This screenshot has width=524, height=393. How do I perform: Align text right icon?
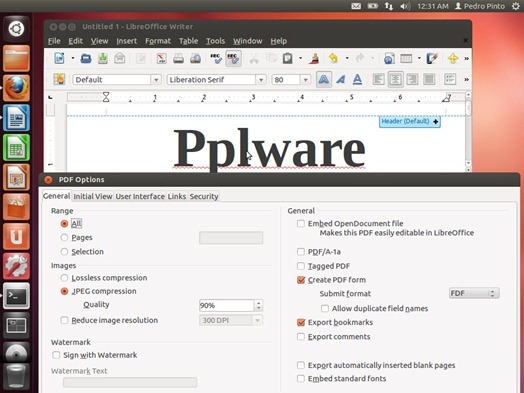[x=412, y=80]
